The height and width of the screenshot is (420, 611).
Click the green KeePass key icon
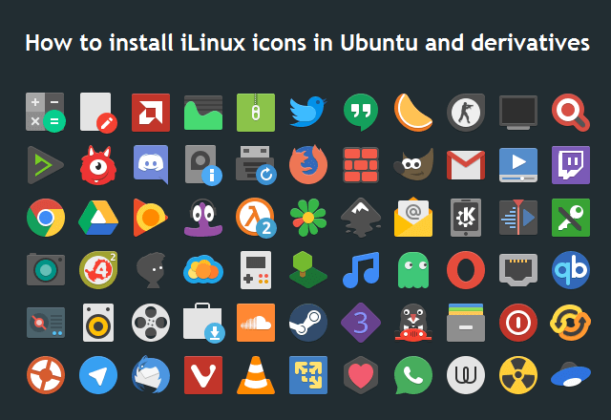point(571,217)
